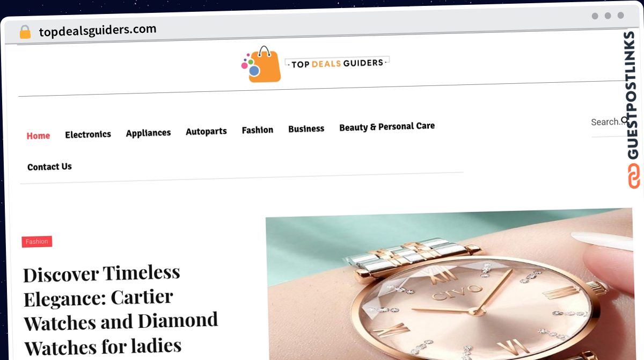Open the Home menu item
This screenshot has height=360, width=644.
[38, 136]
